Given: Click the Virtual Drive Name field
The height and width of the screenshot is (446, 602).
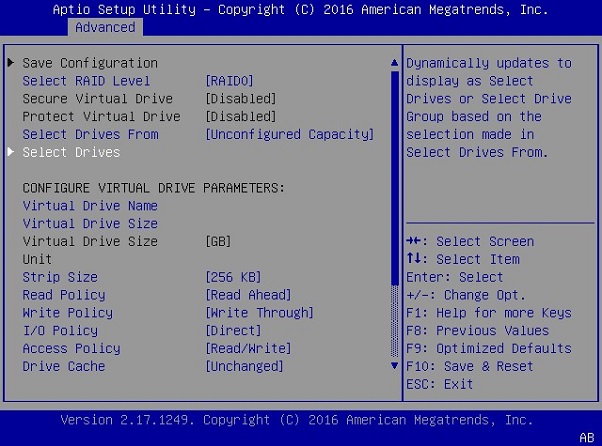Looking at the screenshot, I should 90,206.
